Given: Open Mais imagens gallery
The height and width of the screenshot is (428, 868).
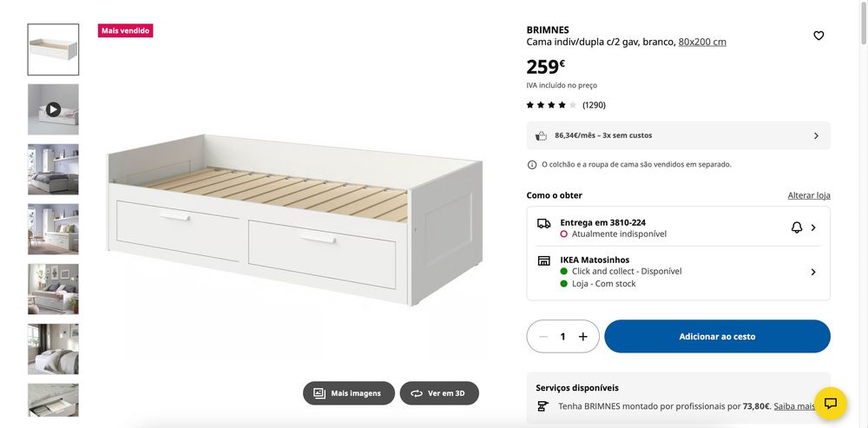Looking at the screenshot, I should pyautogui.click(x=348, y=393).
